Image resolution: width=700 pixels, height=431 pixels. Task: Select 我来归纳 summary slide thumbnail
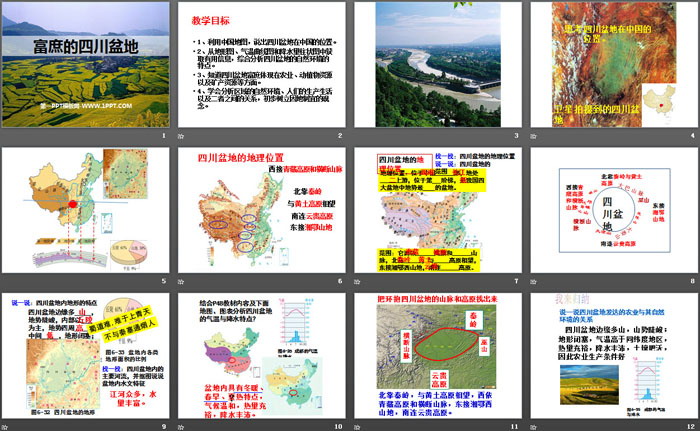point(614,356)
